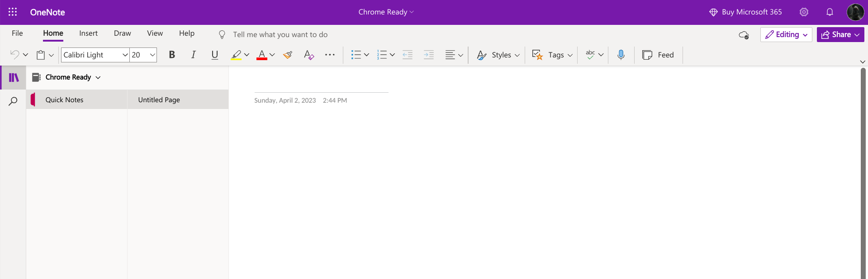Image resolution: width=868 pixels, height=279 pixels.
Task: Click the lightbulb Tell me icon
Action: [x=222, y=34]
